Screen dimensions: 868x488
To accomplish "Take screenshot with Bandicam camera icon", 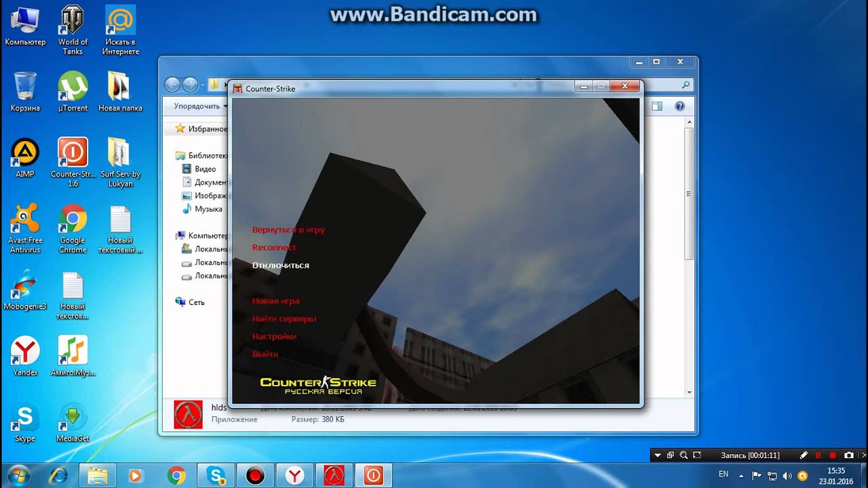I will pyautogui.click(x=848, y=455).
